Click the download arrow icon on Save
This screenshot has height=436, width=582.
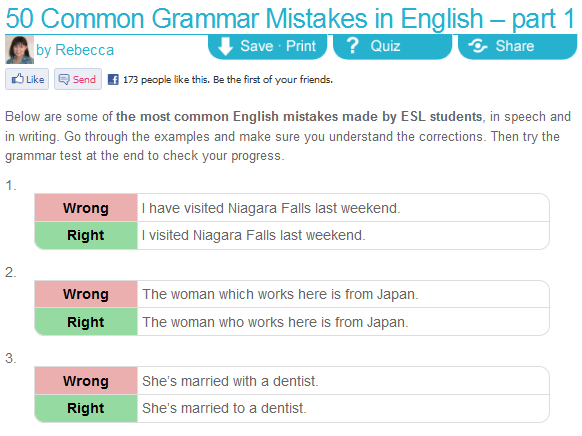pos(225,46)
